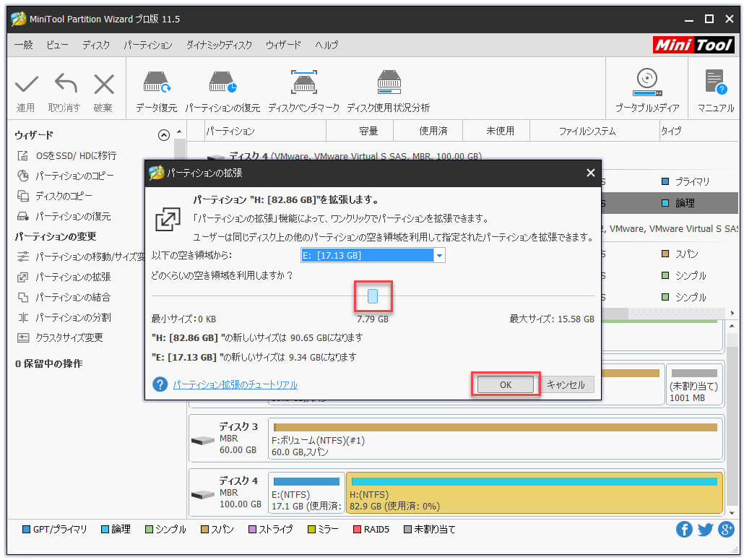This screenshot has width=744, height=560.
Task: Click the 取り消す undo arrow icon
Action: pos(64,85)
